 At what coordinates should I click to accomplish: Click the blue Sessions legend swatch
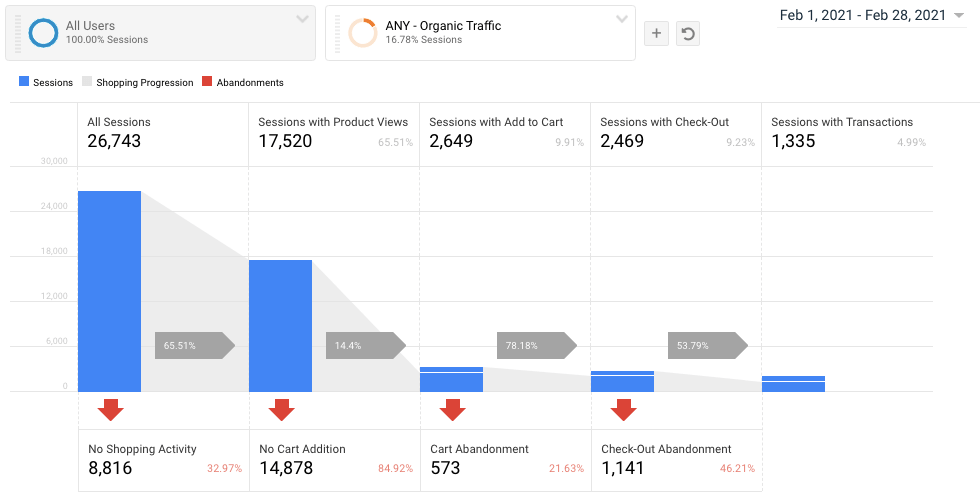24,81
